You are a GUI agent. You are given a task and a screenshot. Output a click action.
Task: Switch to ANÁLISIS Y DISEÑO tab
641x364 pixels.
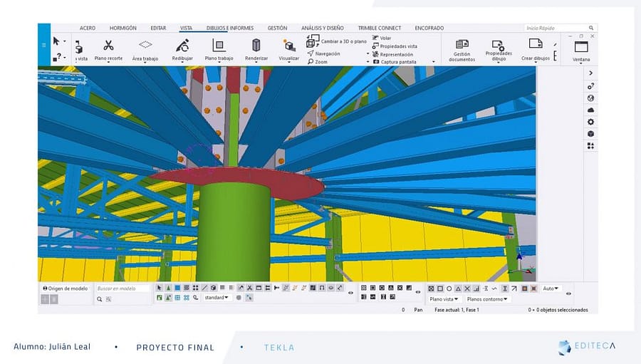coord(323,28)
